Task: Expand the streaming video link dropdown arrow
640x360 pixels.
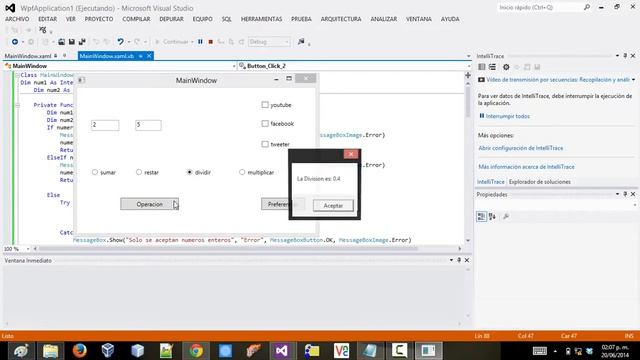Action: pyautogui.click(x=633, y=80)
